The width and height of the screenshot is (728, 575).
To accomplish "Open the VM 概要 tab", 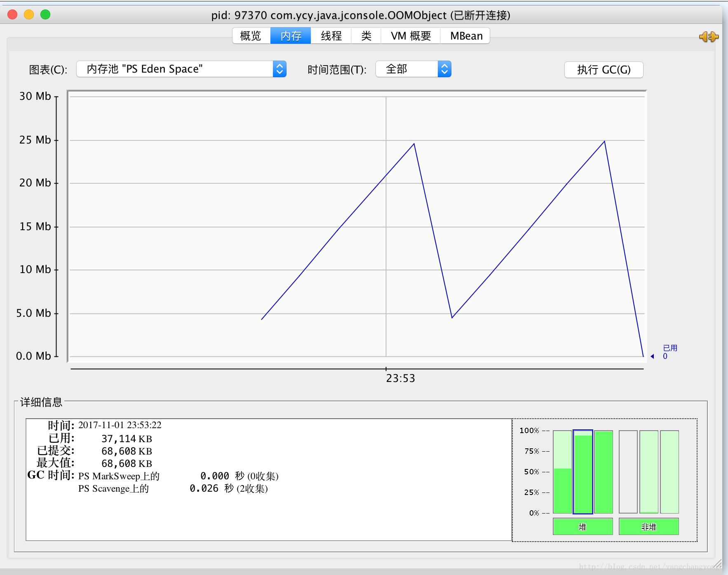I will pyautogui.click(x=411, y=36).
